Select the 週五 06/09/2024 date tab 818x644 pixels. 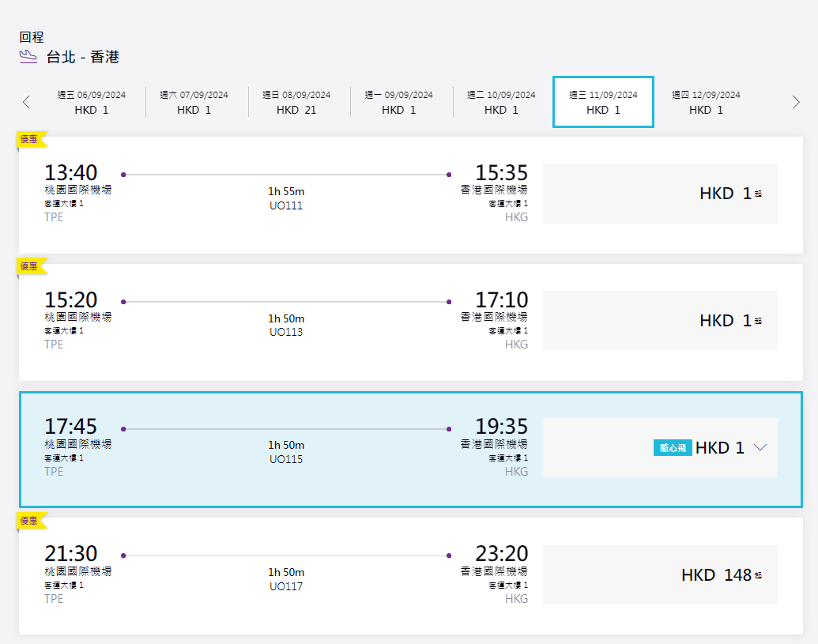coord(92,102)
